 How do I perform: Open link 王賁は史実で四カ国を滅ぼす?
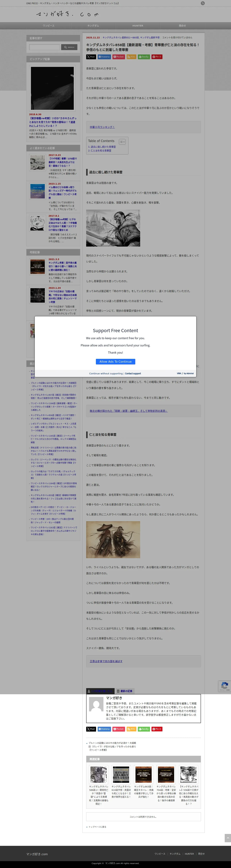coord(106,661)
